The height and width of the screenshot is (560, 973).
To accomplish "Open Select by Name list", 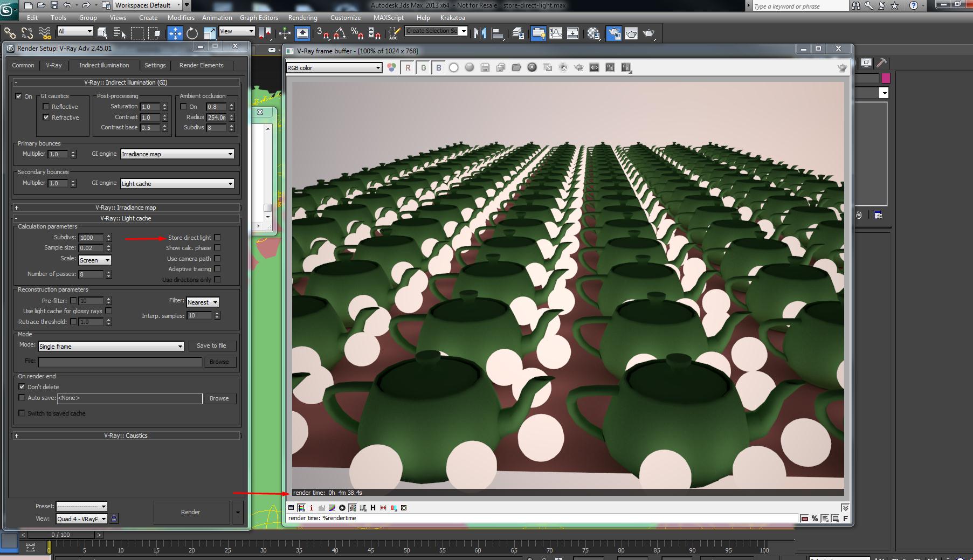I will click(x=120, y=33).
